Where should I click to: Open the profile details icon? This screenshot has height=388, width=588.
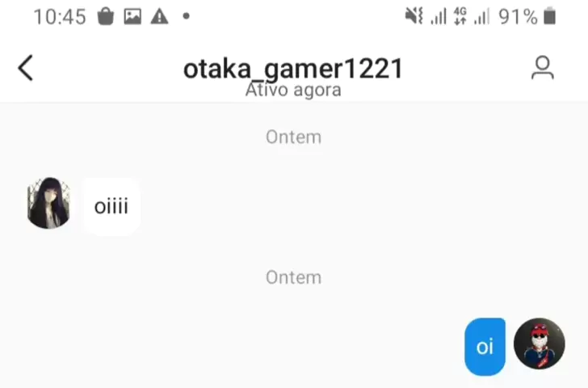click(543, 68)
